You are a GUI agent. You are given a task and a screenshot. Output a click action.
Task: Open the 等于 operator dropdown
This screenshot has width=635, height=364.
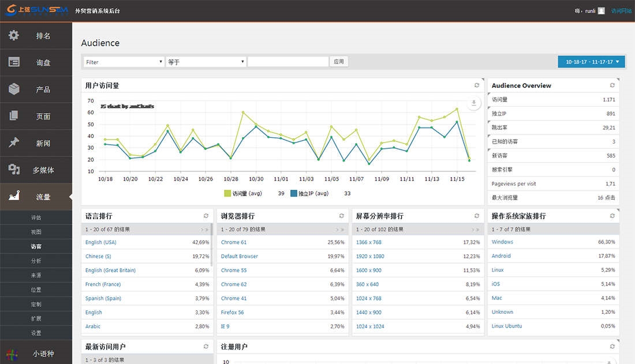coord(206,62)
